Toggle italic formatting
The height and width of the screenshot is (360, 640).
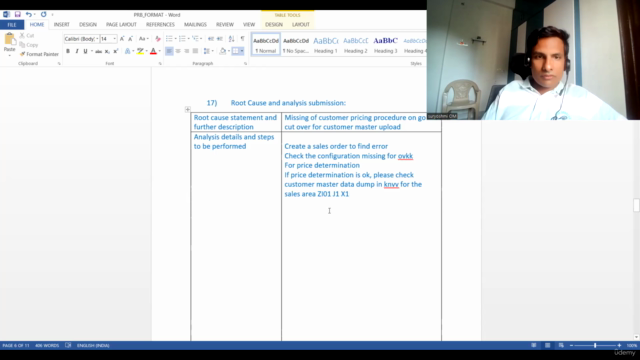77,51
